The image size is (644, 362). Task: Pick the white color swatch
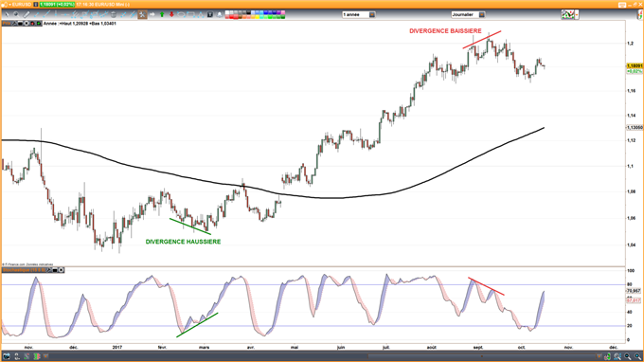[227, 12]
